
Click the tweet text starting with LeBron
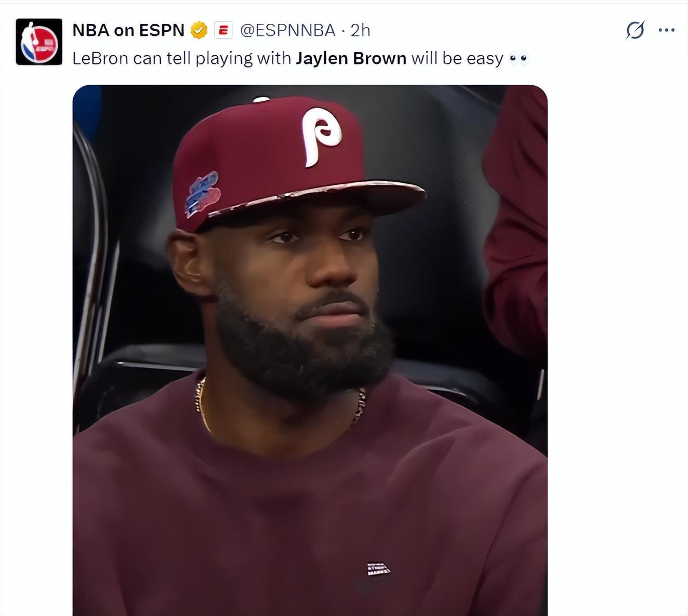coord(300,58)
